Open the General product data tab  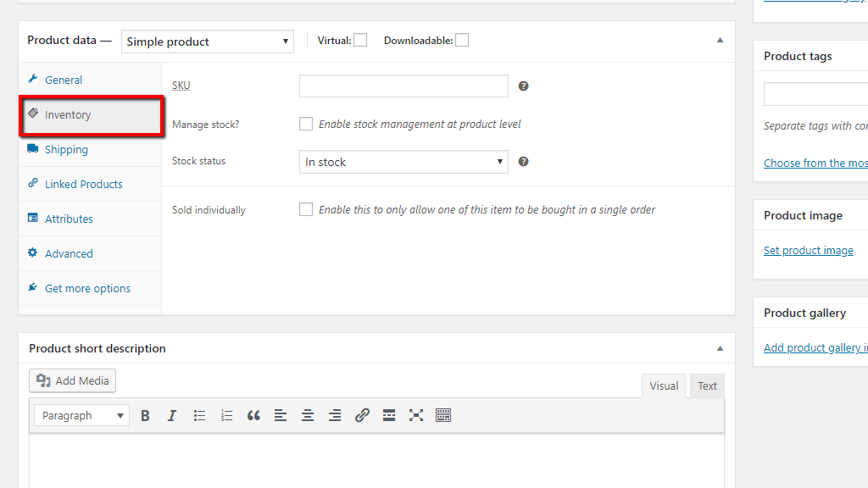point(90,80)
